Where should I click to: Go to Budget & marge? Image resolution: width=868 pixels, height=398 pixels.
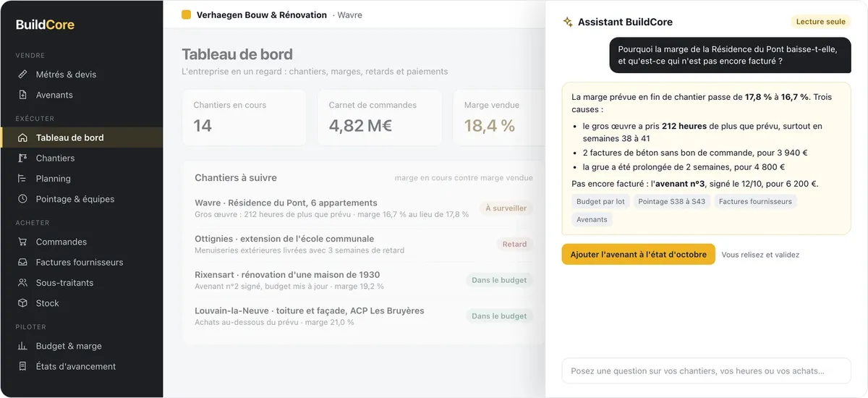[x=82, y=346]
